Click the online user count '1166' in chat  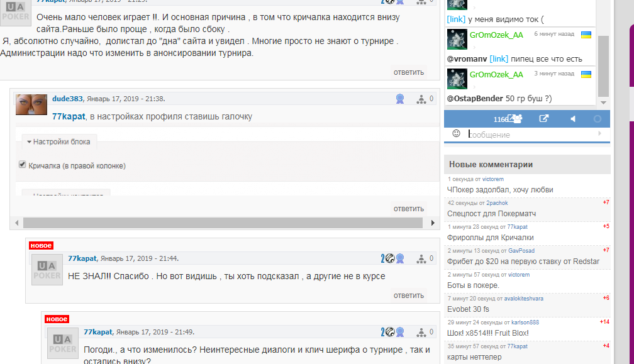[501, 119]
